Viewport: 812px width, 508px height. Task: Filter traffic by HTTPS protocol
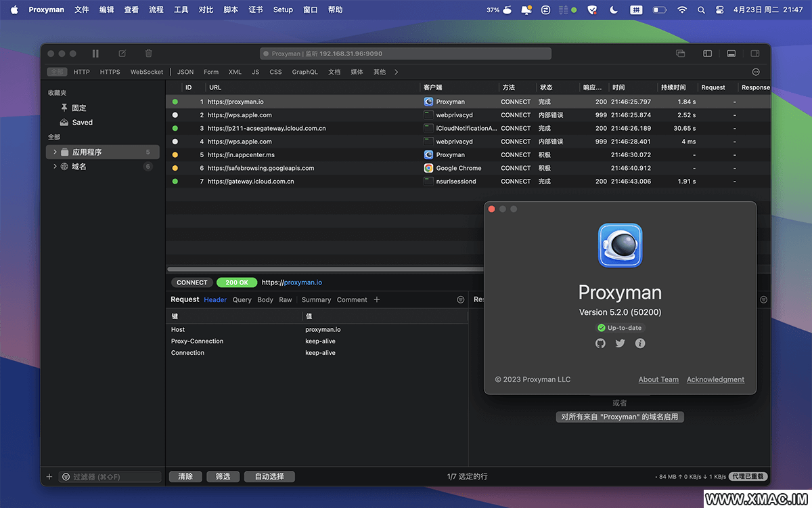click(x=110, y=72)
